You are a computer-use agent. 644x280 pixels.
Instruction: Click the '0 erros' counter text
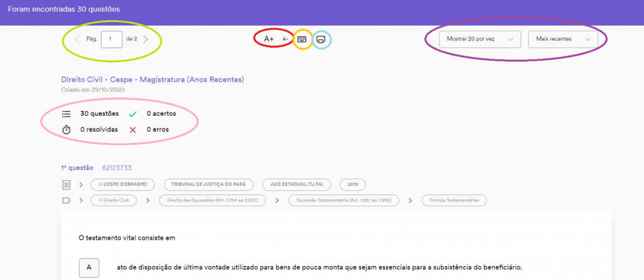click(158, 130)
